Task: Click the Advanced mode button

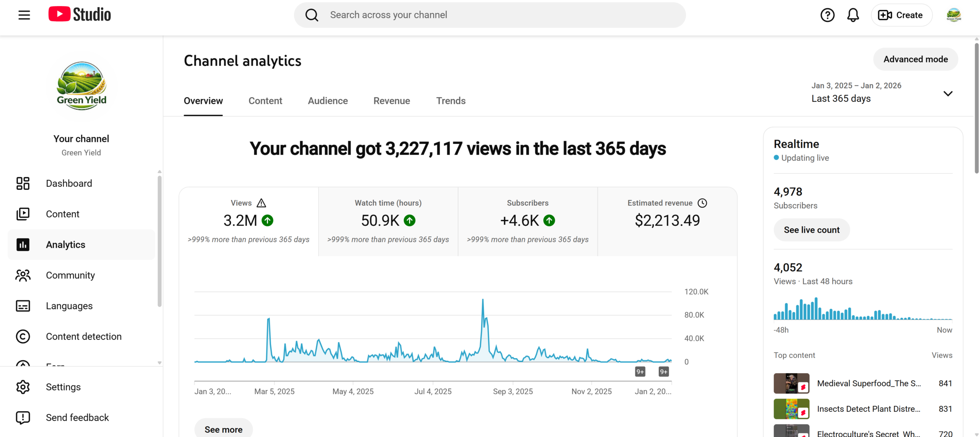Action: (915, 59)
